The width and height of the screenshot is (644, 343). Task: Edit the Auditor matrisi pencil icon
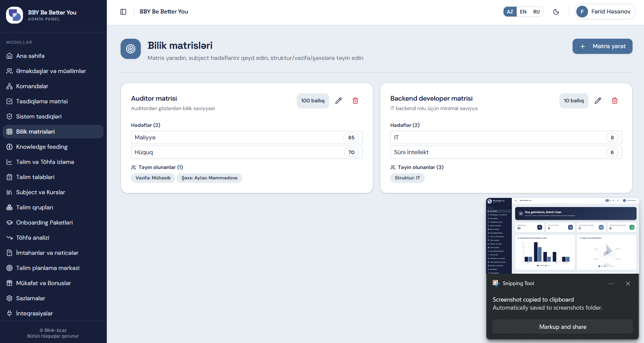[x=339, y=101]
